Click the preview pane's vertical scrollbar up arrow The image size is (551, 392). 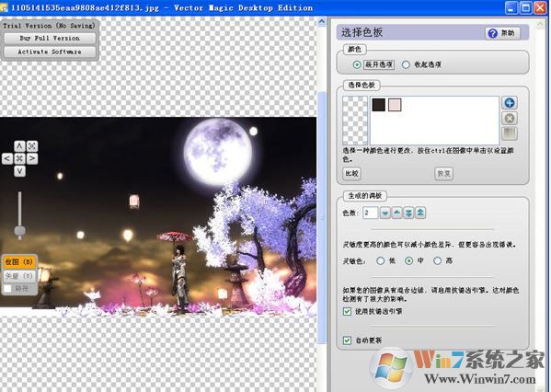[322, 22]
